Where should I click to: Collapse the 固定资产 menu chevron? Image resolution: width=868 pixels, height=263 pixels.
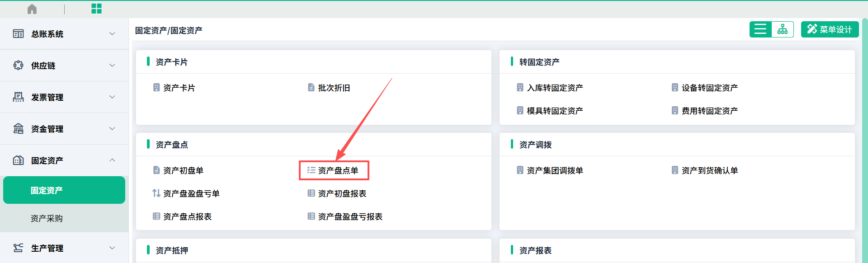(x=112, y=160)
